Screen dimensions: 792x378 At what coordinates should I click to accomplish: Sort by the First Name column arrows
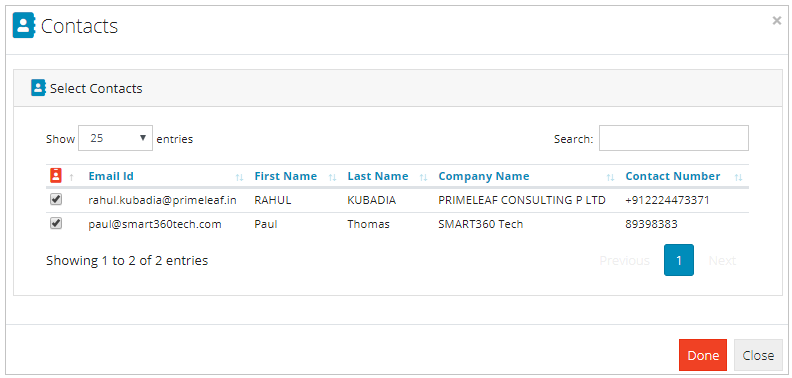332,177
